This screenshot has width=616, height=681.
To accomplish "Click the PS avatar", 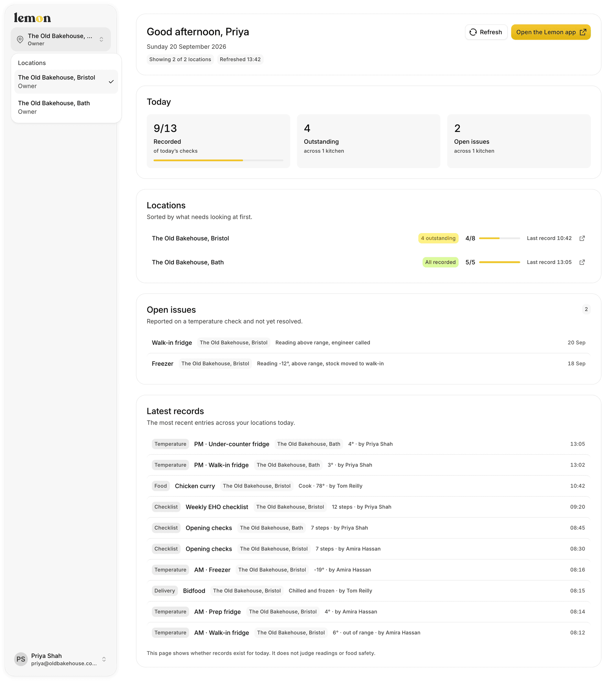I will 21,659.
